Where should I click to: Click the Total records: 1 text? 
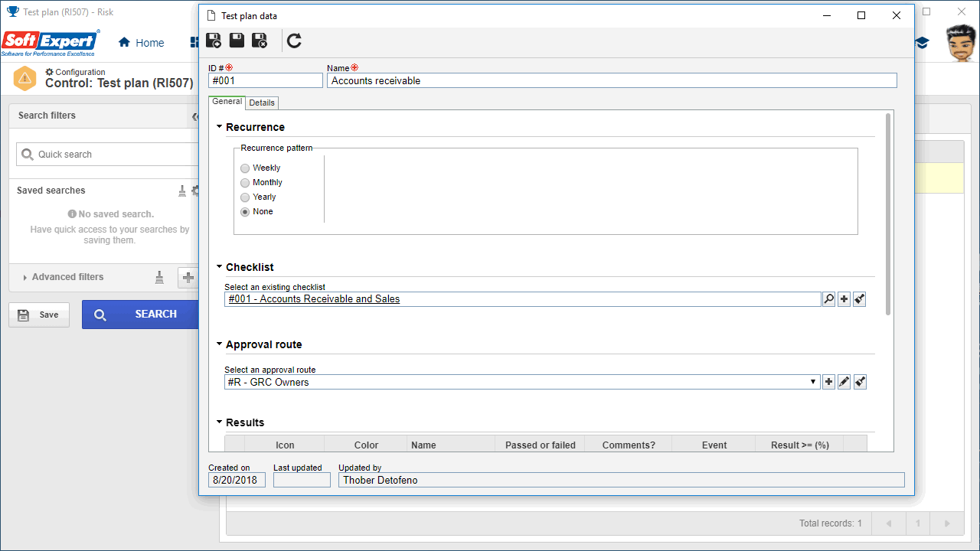point(831,523)
